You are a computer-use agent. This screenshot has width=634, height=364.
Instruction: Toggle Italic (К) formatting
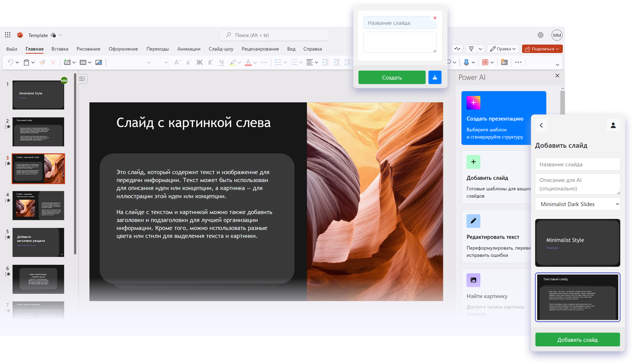point(210,62)
